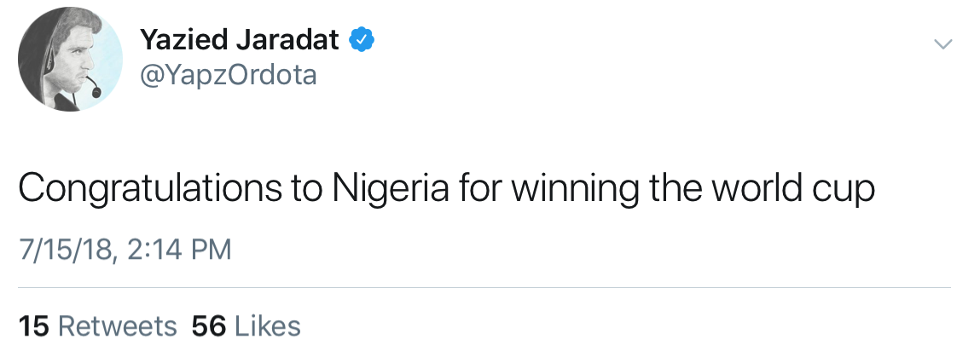
Task: Open the tweet options chevron menu
Action: coord(942,43)
